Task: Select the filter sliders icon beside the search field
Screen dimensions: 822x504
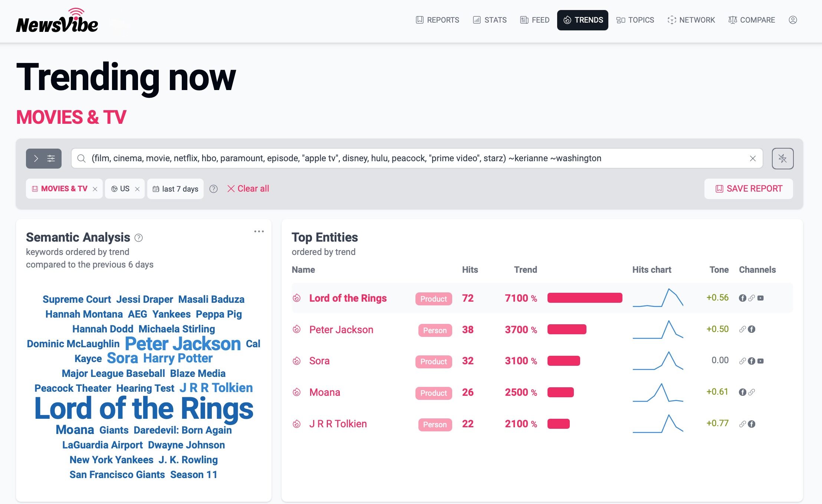Action: [x=51, y=158]
